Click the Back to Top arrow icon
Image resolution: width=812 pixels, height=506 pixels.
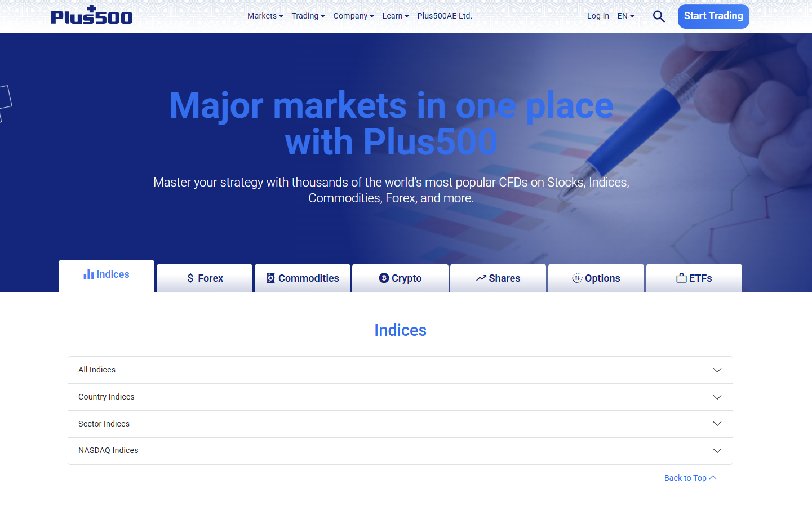(713, 478)
